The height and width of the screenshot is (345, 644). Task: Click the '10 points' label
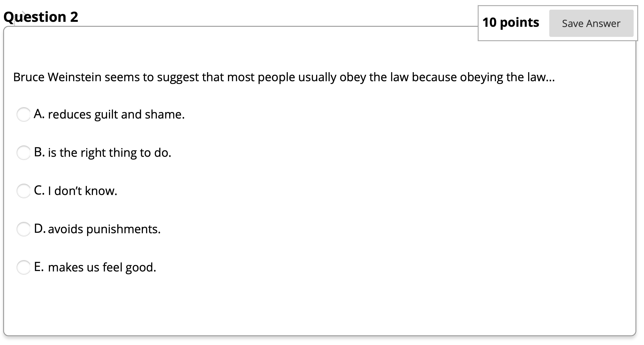[511, 22]
